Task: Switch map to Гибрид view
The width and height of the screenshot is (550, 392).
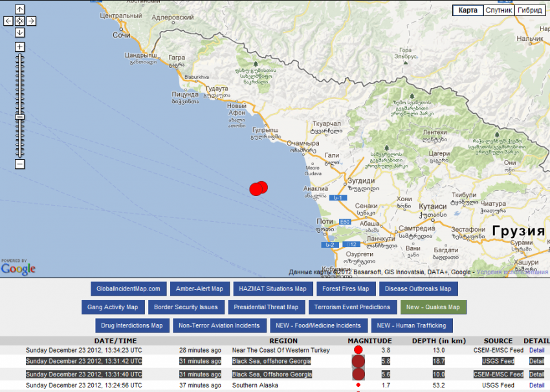Action: pyautogui.click(x=529, y=10)
